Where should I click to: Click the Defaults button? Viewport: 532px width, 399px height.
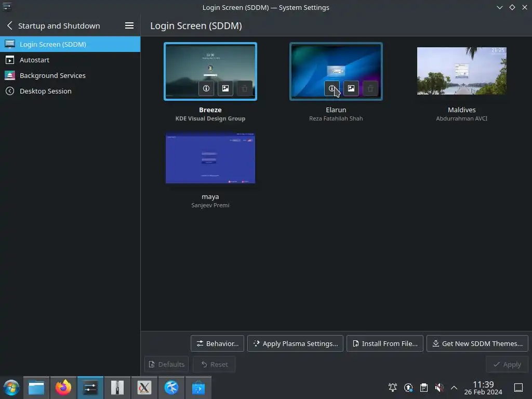166,364
